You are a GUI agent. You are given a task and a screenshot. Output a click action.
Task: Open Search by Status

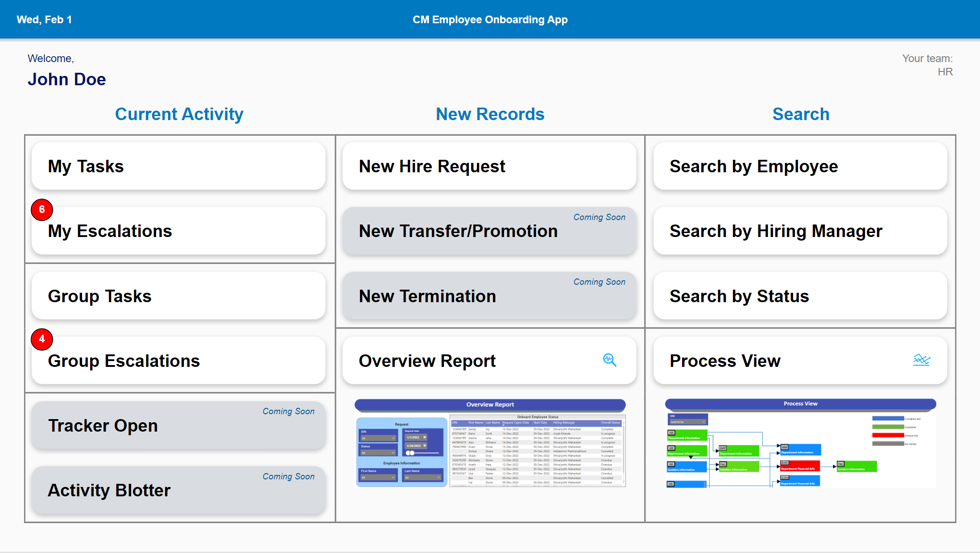pos(800,296)
